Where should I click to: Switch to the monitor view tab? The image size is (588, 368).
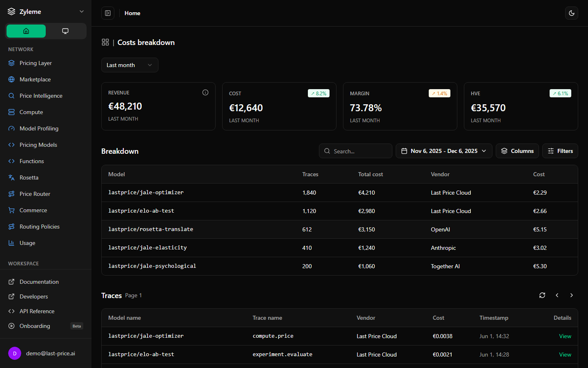[x=65, y=31]
